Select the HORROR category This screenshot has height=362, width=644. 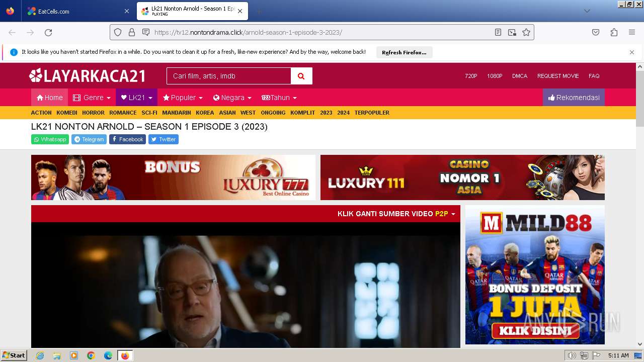(93, 113)
